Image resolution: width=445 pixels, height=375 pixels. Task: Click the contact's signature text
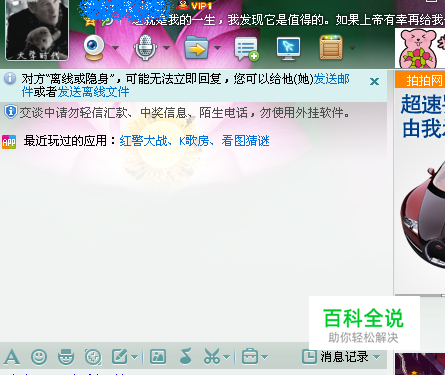(288, 21)
